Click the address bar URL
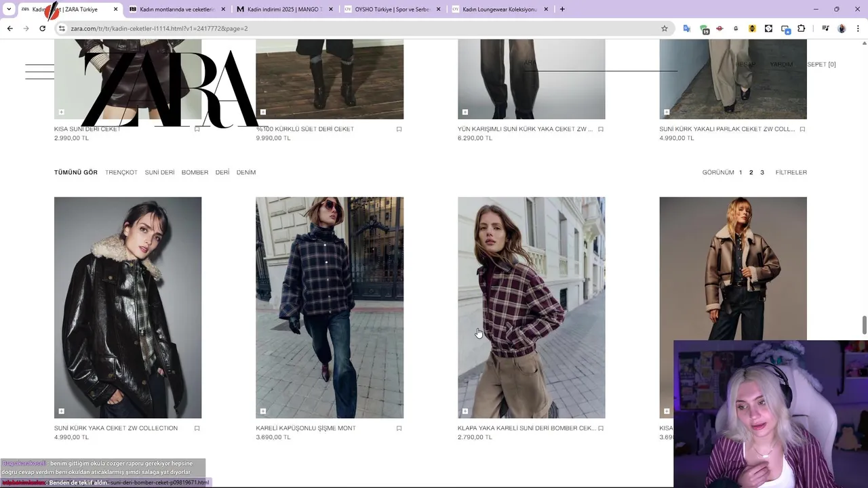This screenshot has width=868, height=488. [159, 28]
